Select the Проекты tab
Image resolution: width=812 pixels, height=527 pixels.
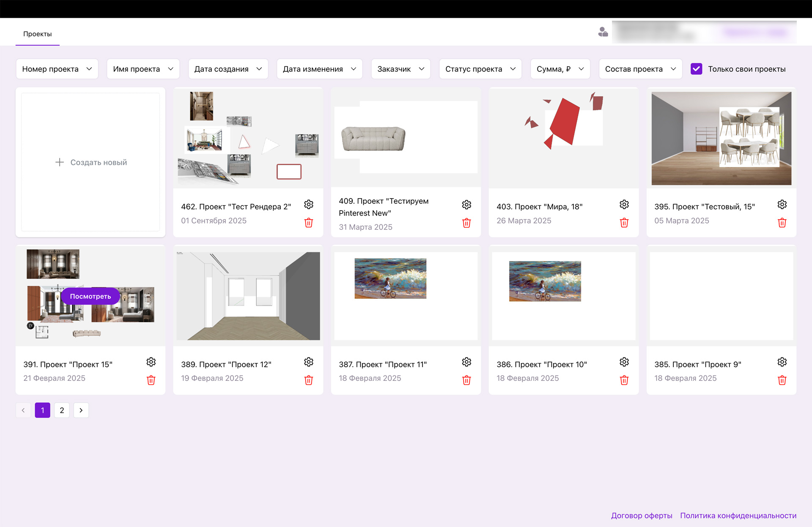tap(38, 34)
